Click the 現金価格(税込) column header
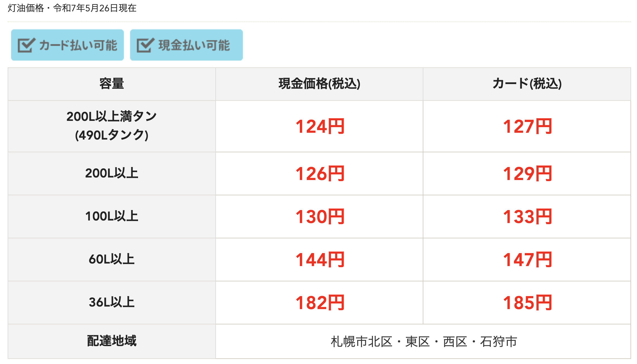This screenshot has width=637, height=364. [x=319, y=84]
